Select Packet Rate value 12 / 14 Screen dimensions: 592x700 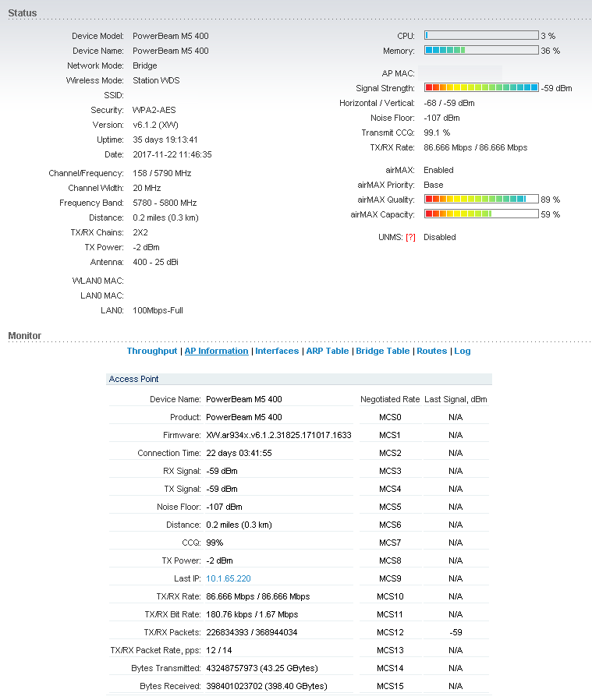pos(219,650)
